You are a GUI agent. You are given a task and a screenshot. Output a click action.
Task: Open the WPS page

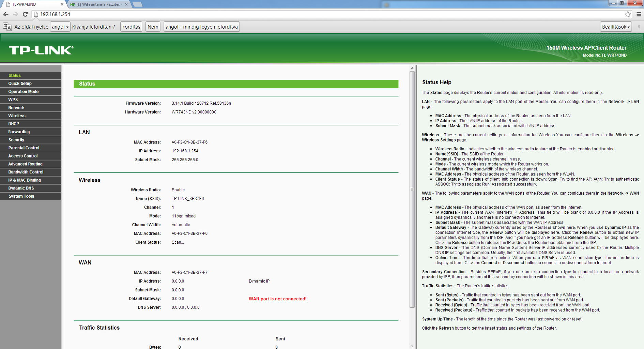coord(31,100)
